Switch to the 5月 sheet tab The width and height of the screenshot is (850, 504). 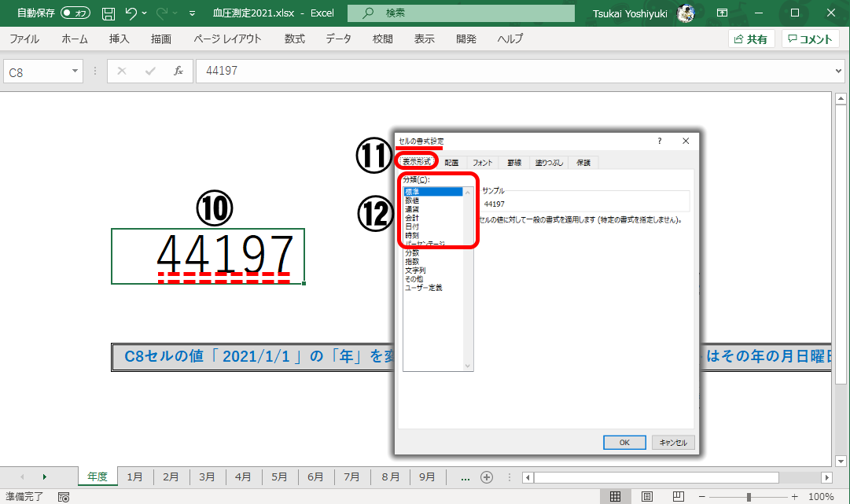click(279, 477)
